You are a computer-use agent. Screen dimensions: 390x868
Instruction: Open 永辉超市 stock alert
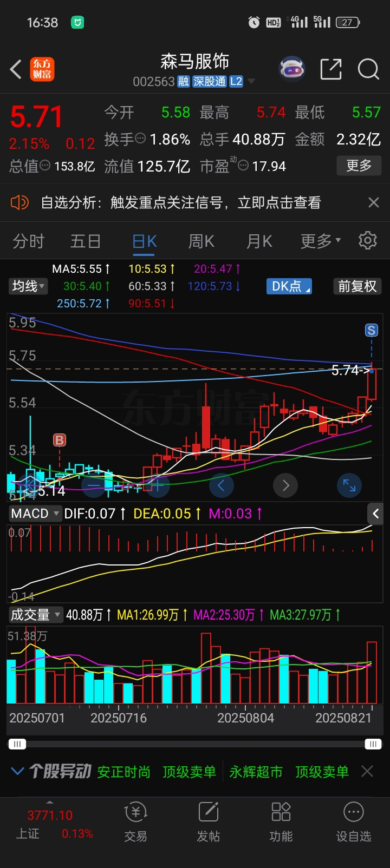click(x=256, y=772)
